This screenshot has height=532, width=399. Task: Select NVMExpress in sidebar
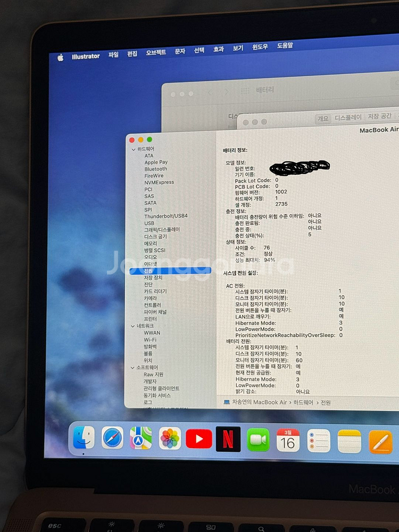[x=159, y=182]
